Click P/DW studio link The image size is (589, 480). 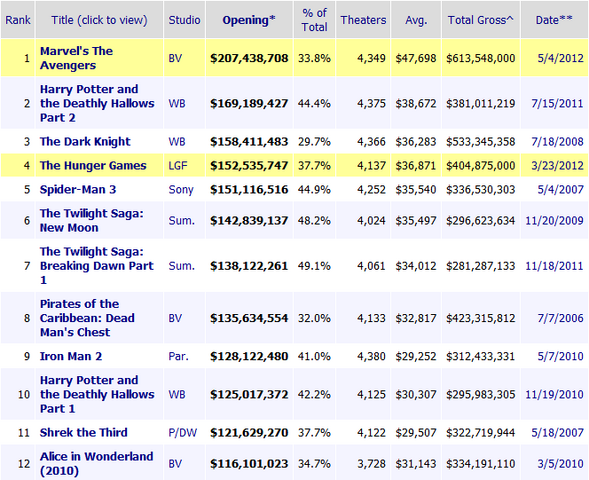tap(183, 433)
